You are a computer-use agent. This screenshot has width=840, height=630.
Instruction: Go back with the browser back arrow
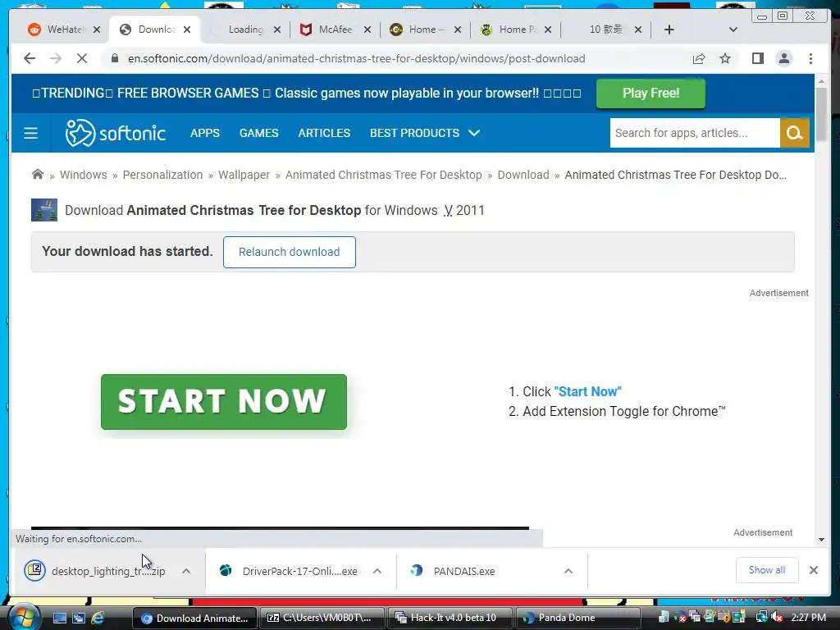(30, 58)
